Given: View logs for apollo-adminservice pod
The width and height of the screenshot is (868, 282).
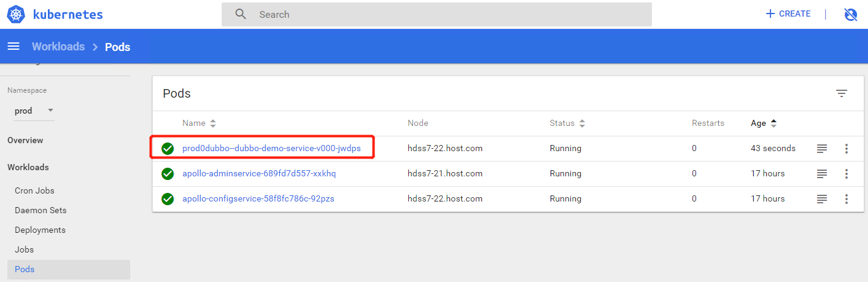Looking at the screenshot, I should [x=822, y=174].
